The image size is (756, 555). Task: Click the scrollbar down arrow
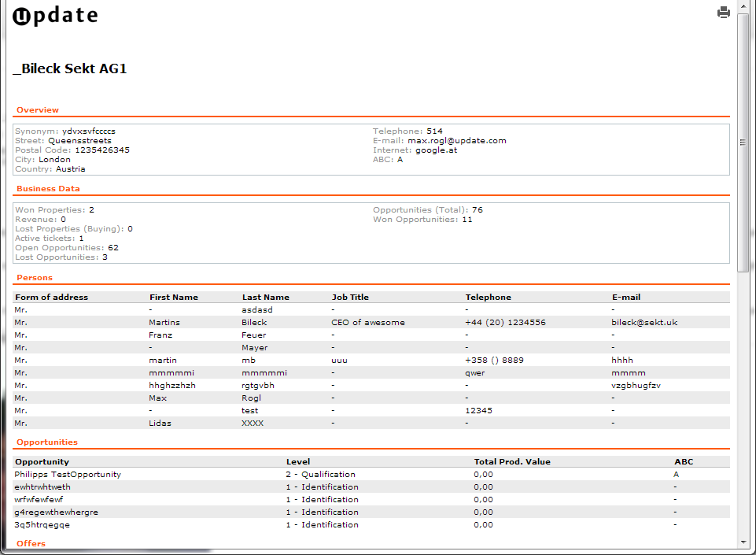coord(743,542)
